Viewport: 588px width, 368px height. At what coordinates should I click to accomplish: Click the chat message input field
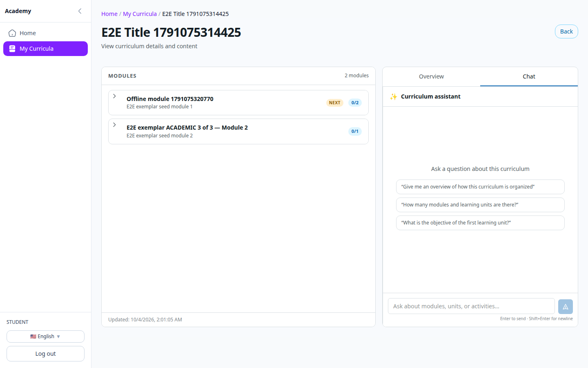click(x=471, y=306)
